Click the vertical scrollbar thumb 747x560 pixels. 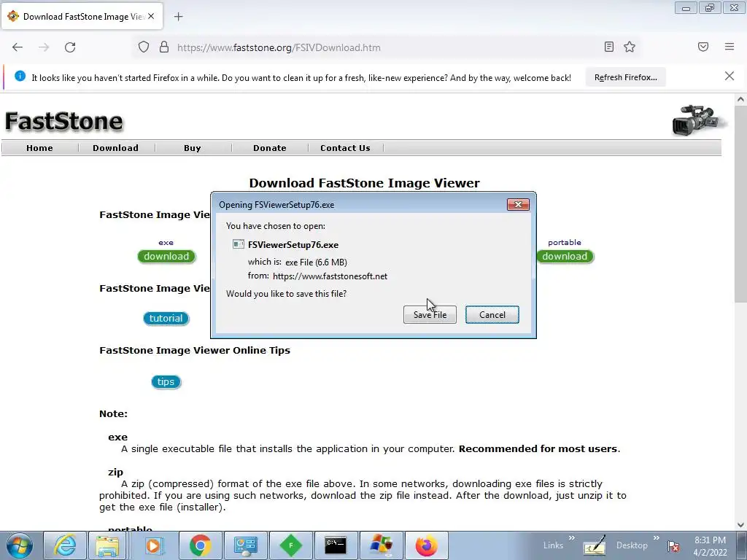tap(740, 204)
